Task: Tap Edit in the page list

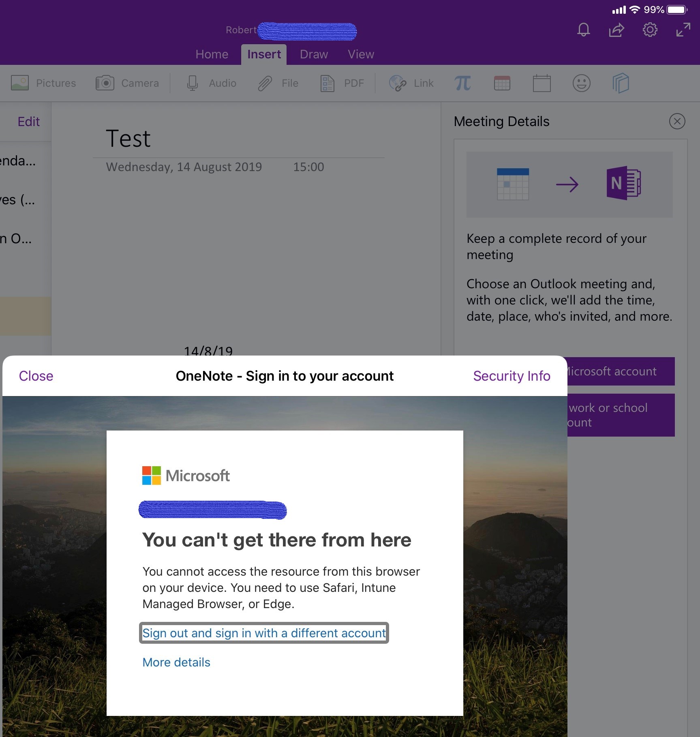Action: pos(28,122)
